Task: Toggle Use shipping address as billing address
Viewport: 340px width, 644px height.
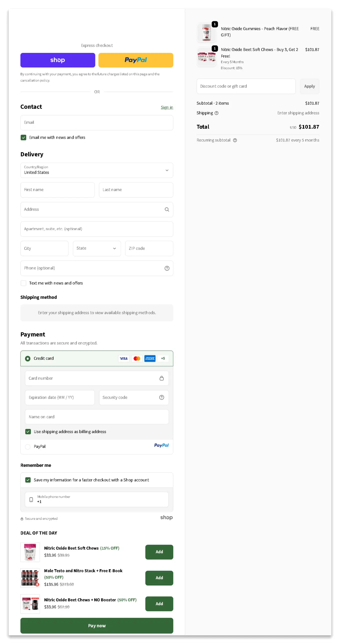Action: click(28, 431)
